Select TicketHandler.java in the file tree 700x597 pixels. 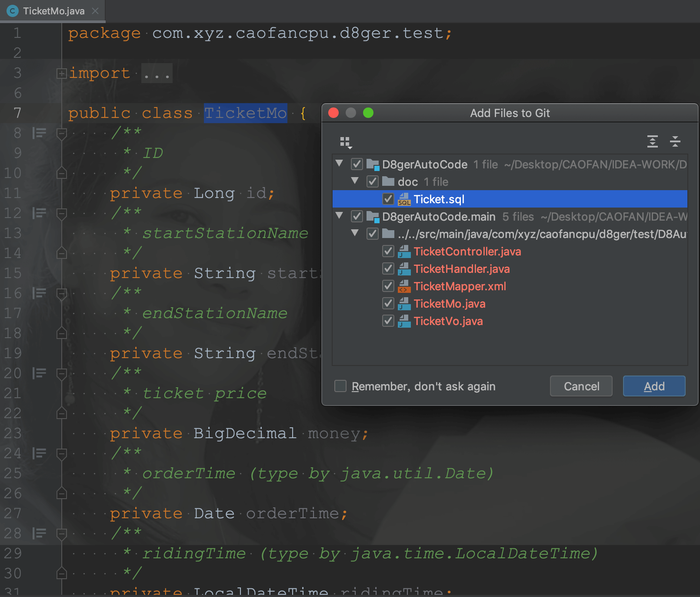[x=461, y=269]
